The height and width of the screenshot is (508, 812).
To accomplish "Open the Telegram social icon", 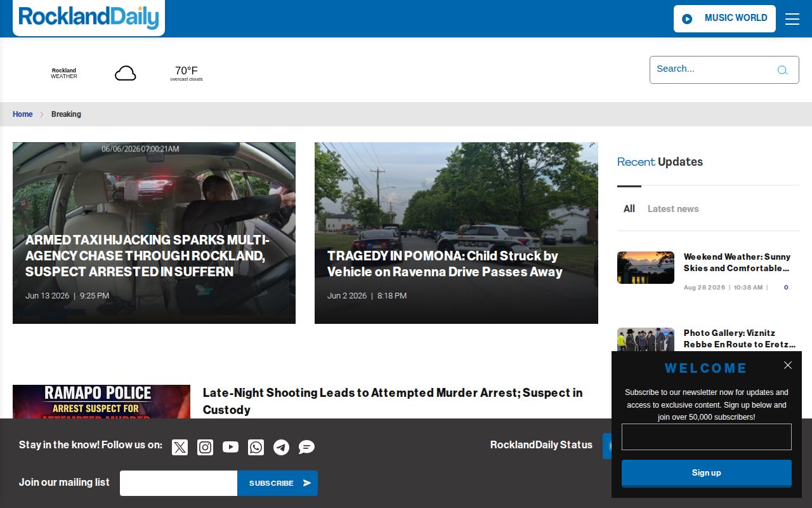I will pyautogui.click(x=281, y=447).
